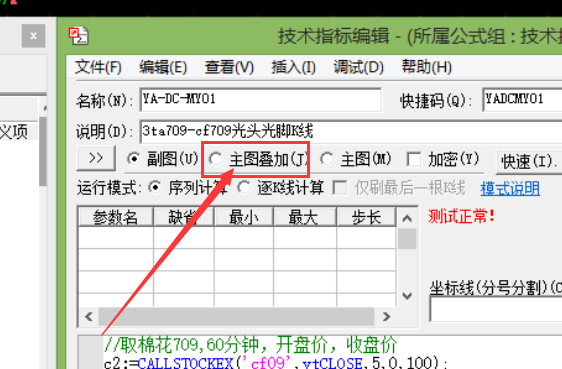Enable the 加密(Y) checkbox

tap(414, 159)
